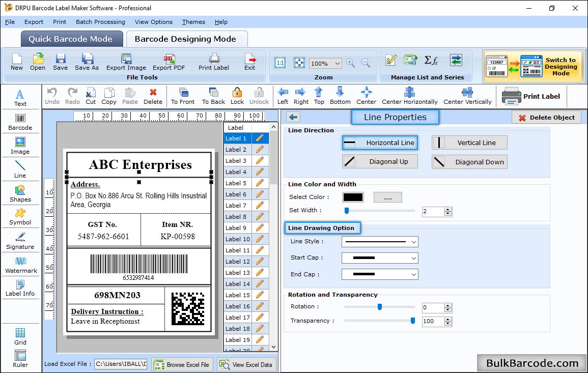Lock the selected object
Viewport: 588px width, 373px height.
click(237, 96)
